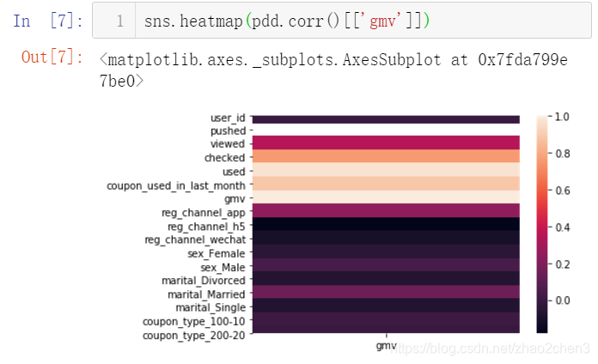598x364 pixels.
Task: Click the 'marital_Single' axis label
Action: [211, 307]
